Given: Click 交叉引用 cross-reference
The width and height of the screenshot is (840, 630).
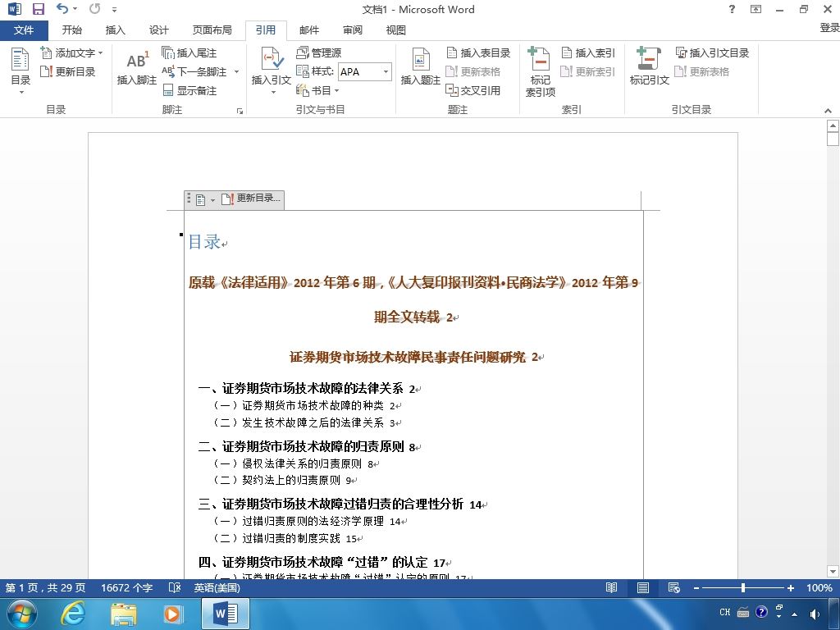Looking at the screenshot, I should click(473, 90).
